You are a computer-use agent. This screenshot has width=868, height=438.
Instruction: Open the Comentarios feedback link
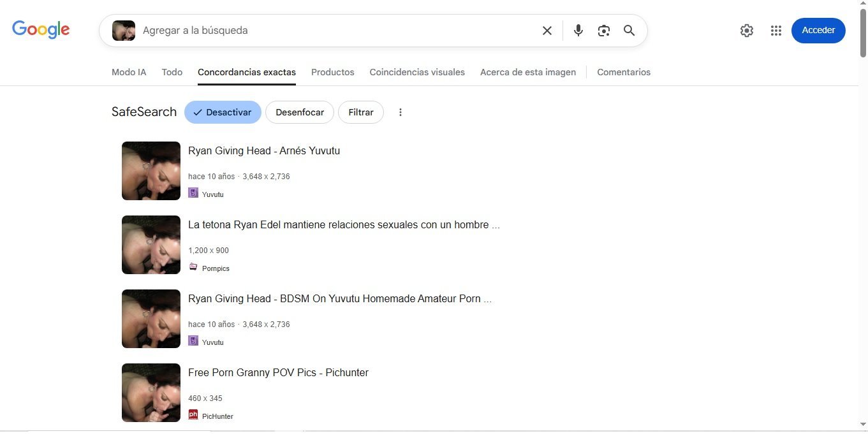point(623,72)
